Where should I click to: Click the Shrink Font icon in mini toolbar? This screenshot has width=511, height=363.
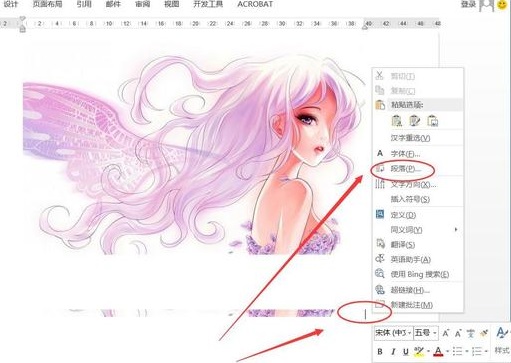[458, 333]
